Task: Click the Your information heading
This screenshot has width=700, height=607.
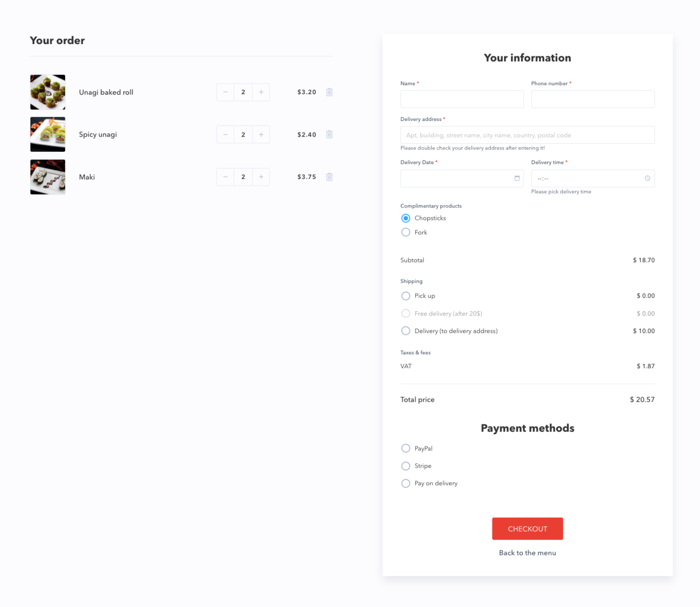Action: click(x=527, y=58)
